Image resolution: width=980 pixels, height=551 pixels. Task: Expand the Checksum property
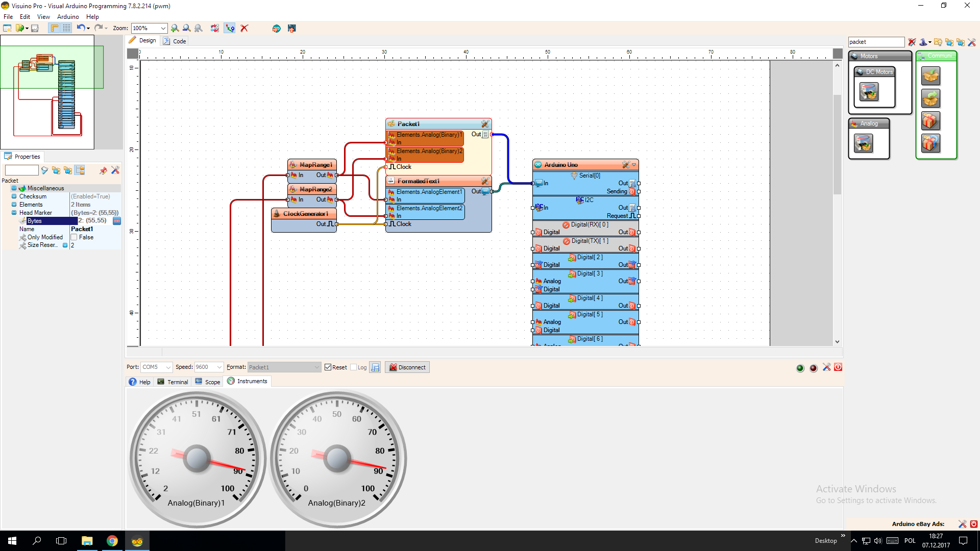(14, 196)
